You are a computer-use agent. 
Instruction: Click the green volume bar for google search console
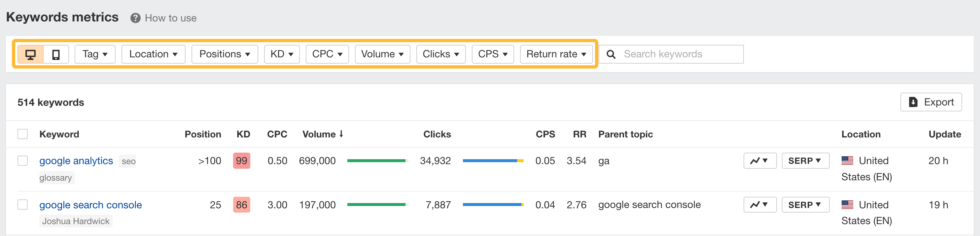click(x=377, y=205)
